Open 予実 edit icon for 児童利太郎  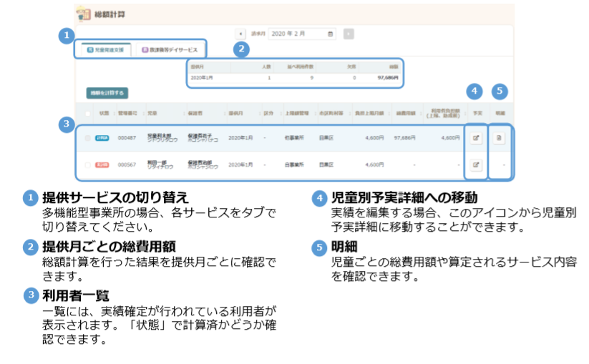point(475,139)
